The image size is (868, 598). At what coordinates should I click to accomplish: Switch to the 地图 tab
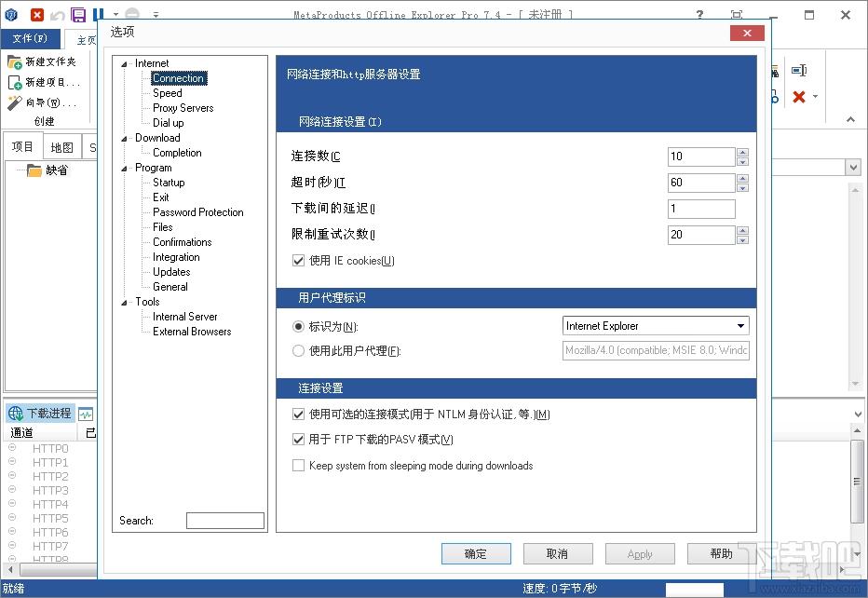point(61,147)
